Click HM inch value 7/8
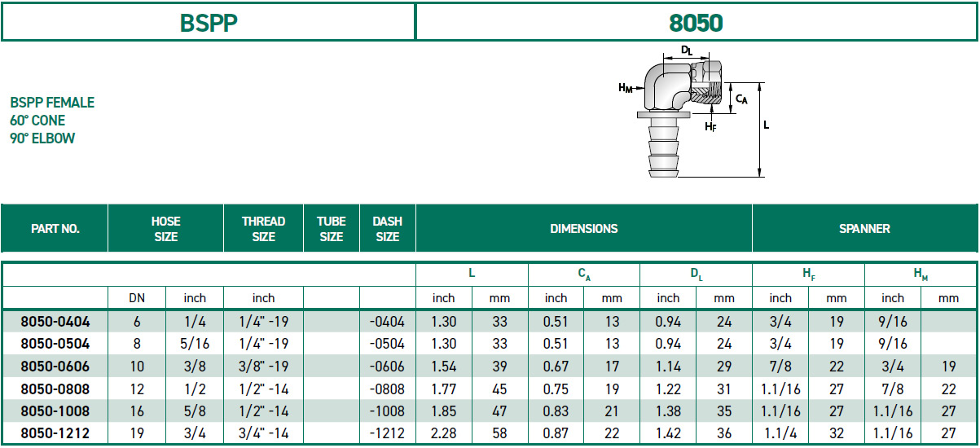The image size is (980, 448). pyautogui.click(x=893, y=389)
